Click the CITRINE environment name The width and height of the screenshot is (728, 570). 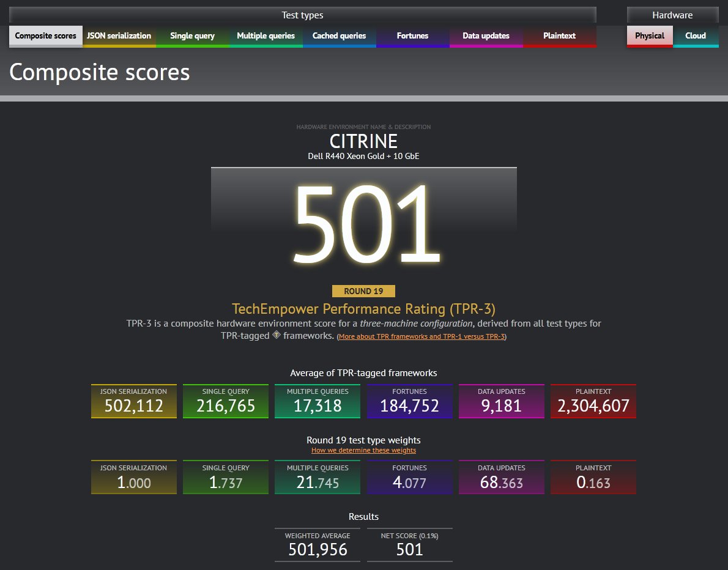[363, 141]
